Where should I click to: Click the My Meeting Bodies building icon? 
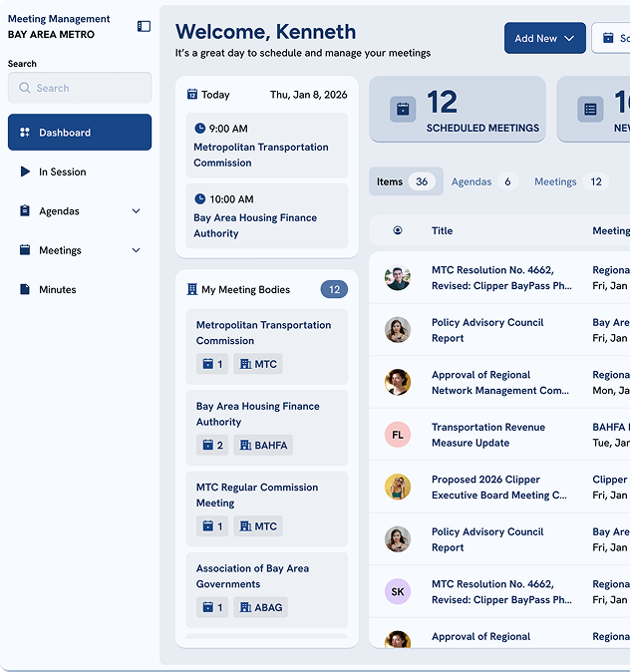click(192, 289)
